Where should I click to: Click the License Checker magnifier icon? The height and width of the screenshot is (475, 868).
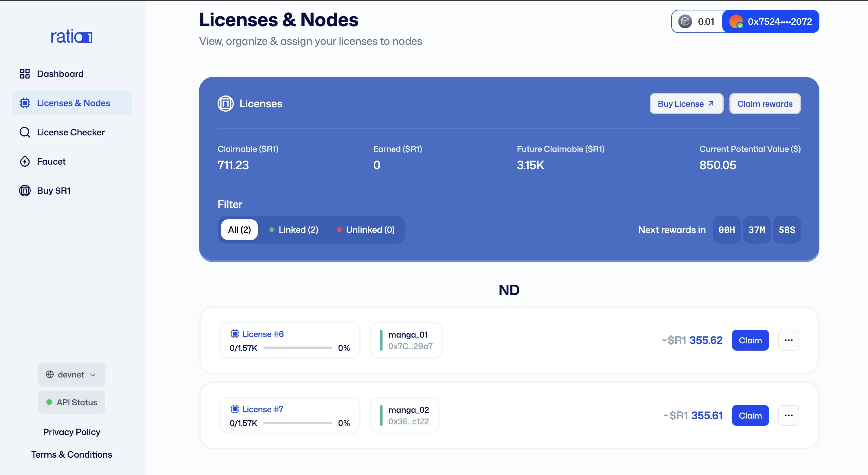coord(25,132)
